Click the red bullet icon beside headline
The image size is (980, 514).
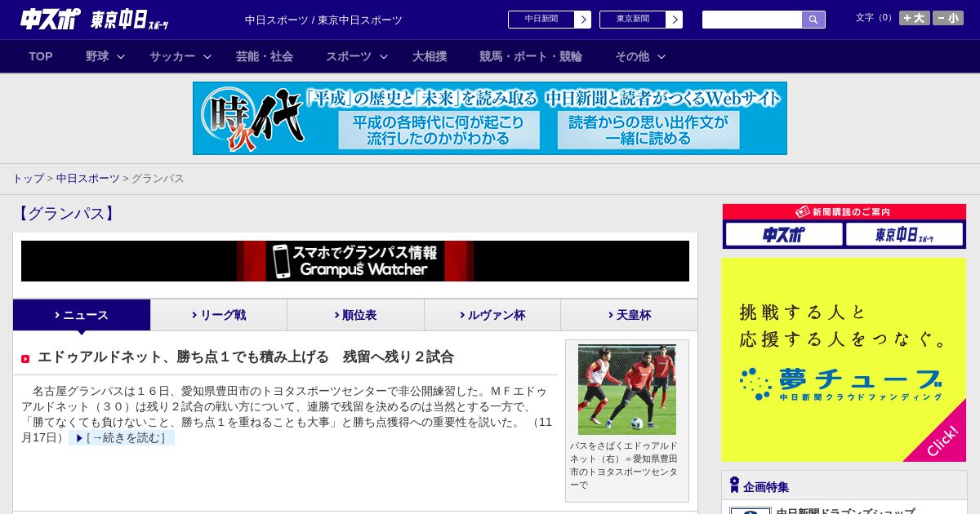(25, 359)
